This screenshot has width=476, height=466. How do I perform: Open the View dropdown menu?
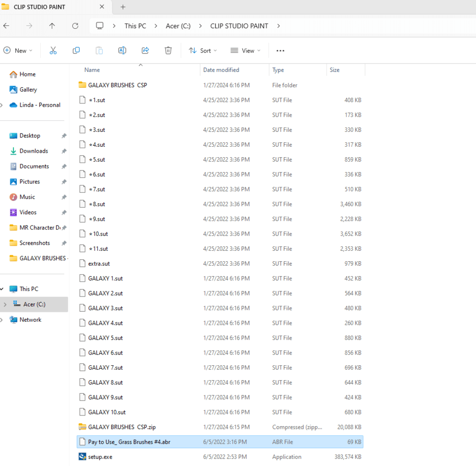(245, 51)
